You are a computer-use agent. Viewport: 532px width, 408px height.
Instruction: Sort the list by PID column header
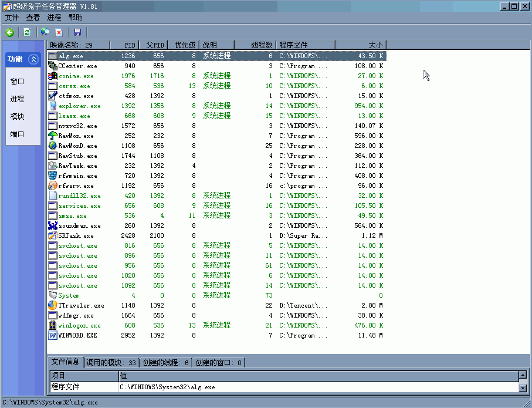[124, 45]
